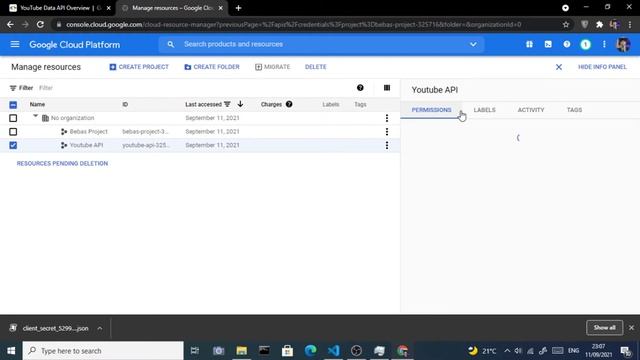Open RESOURCES PENDING DELETION link
This screenshot has width=640, height=360.
(x=62, y=163)
